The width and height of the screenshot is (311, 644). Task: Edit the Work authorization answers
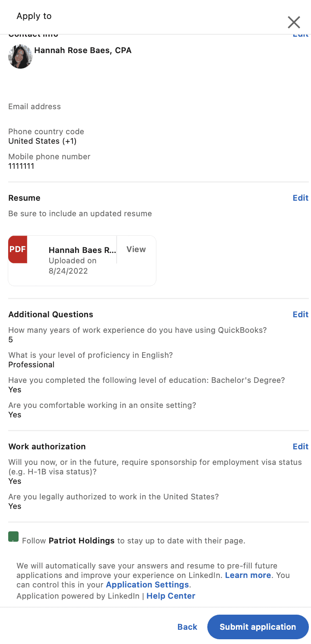[301, 446]
